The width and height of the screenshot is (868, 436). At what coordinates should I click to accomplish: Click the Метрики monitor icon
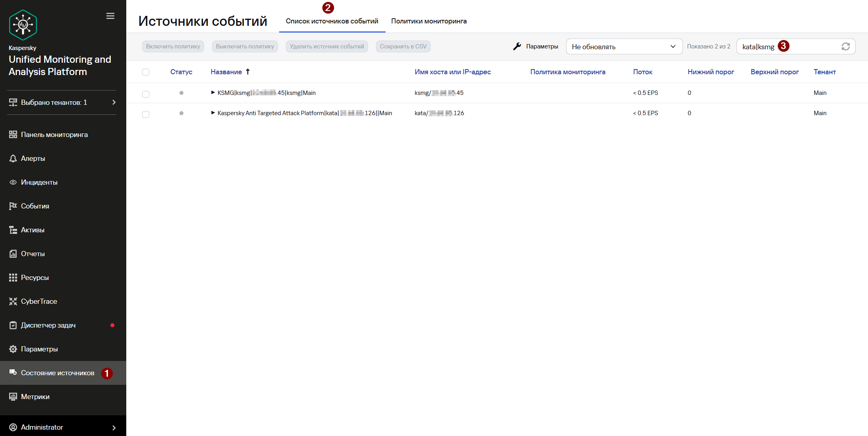[x=13, y=397]
